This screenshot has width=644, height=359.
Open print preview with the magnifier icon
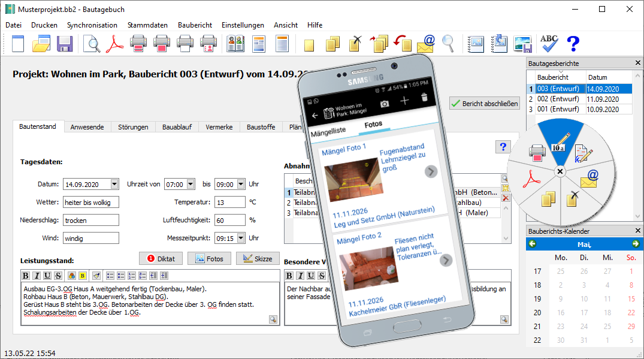coord(91,43)
